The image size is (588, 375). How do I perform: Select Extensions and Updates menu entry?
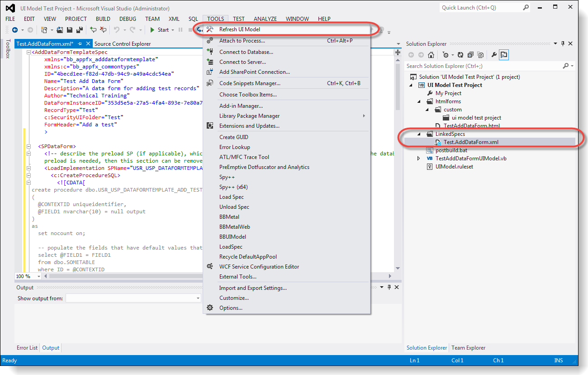[287, 126]
